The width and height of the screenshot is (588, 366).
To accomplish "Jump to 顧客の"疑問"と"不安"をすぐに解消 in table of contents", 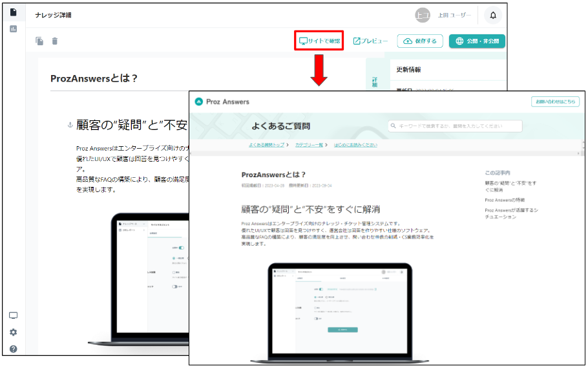I will 510,187.
